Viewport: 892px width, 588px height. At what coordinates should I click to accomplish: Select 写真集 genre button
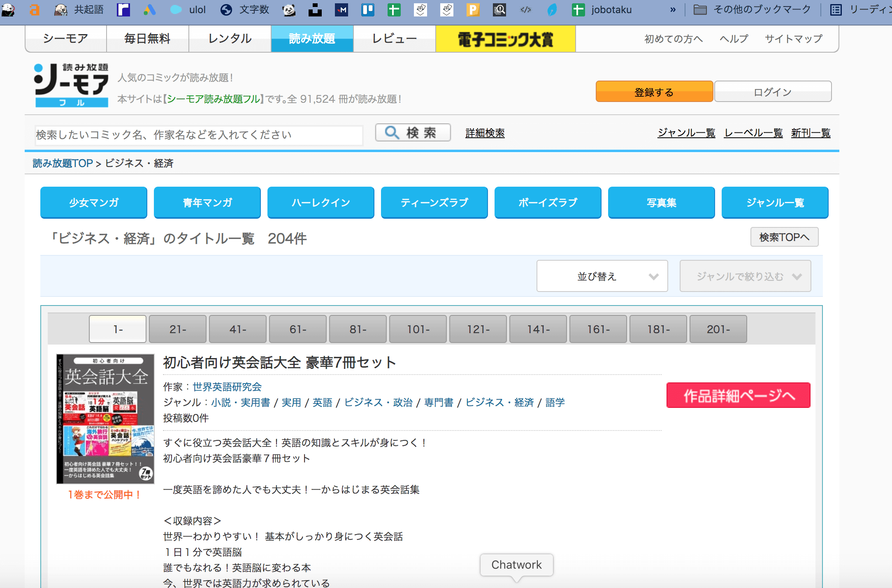[662, 202]
